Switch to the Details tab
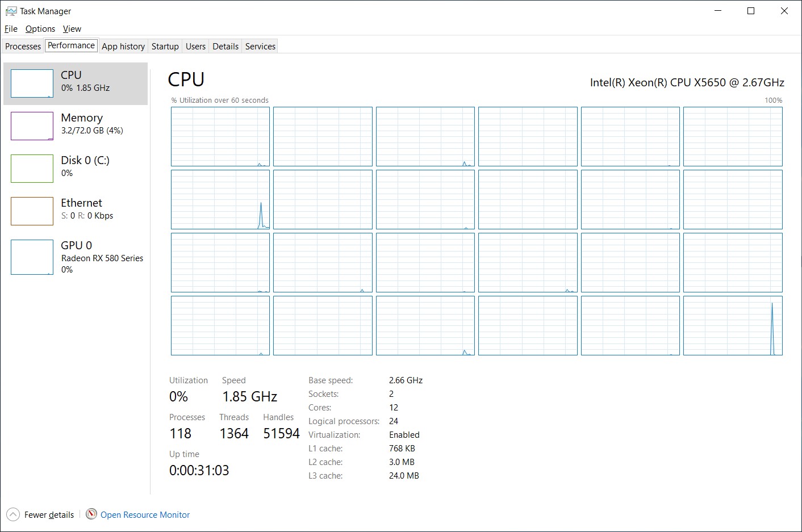Image resolution: width=802 pixels, height=532 pixels. click(225, 47)
